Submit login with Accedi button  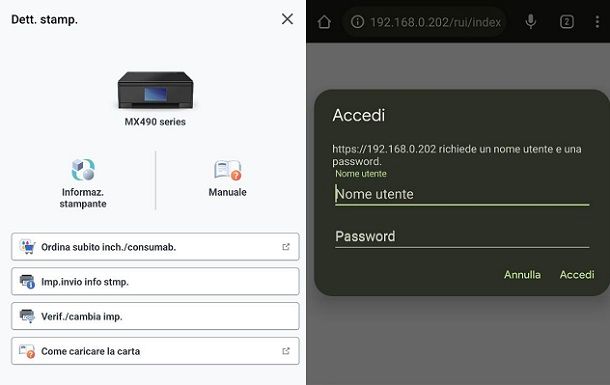[x=577, y=275]
